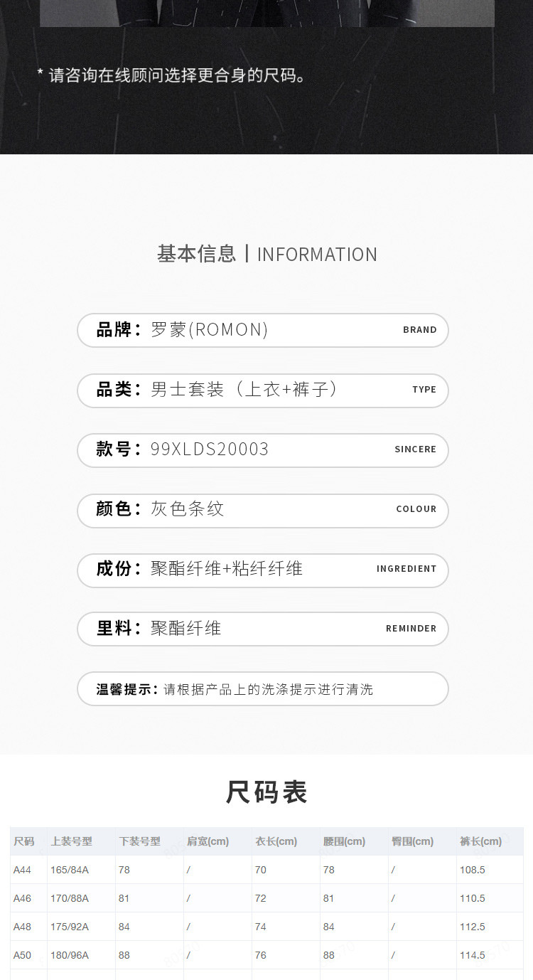
Task: Click the 成份 ingredient row
Action: (x=262, y=569)
